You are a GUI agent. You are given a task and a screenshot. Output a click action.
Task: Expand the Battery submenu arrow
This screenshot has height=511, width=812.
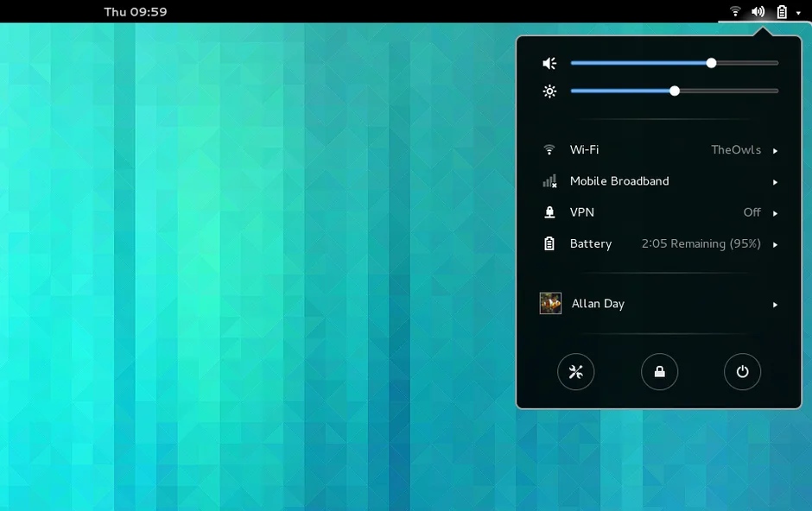pos(775,245)
